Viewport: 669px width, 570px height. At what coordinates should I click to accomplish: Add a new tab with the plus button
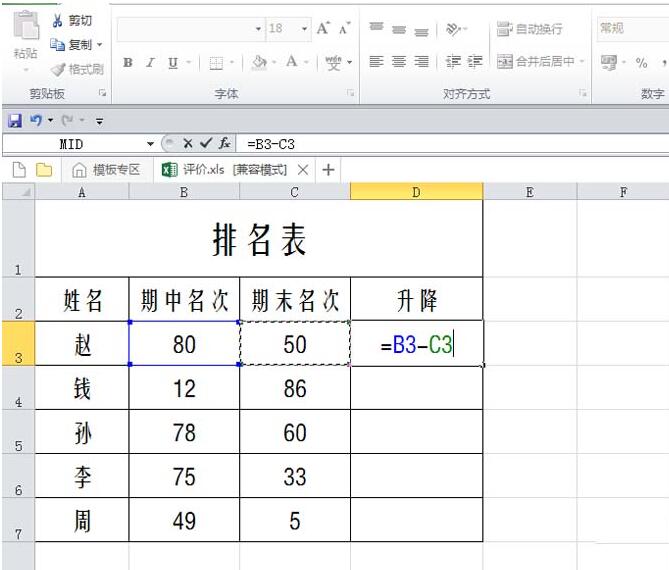pos(327,170)
